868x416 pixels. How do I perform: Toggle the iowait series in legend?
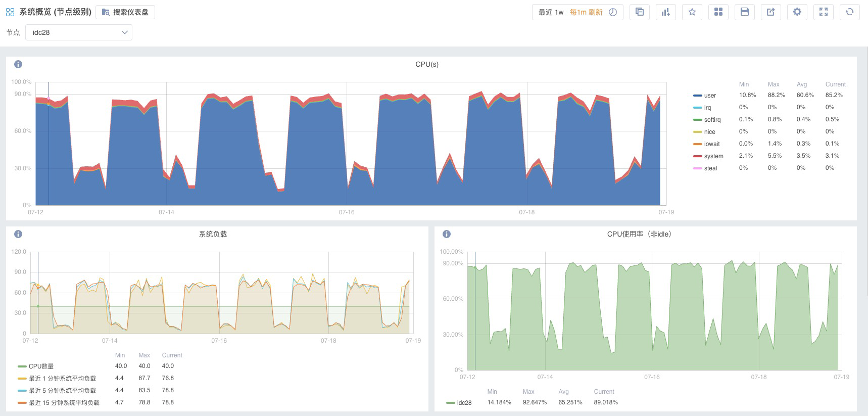pos(712,144)
